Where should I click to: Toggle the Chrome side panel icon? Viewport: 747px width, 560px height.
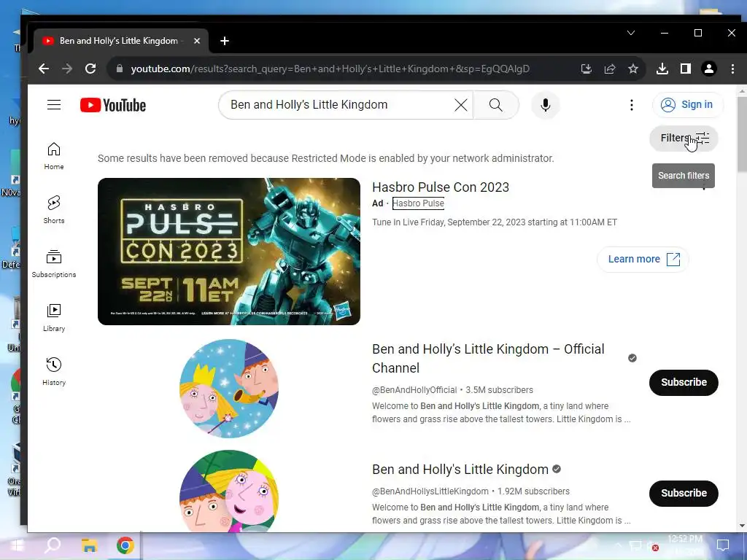tap(686, 69)
